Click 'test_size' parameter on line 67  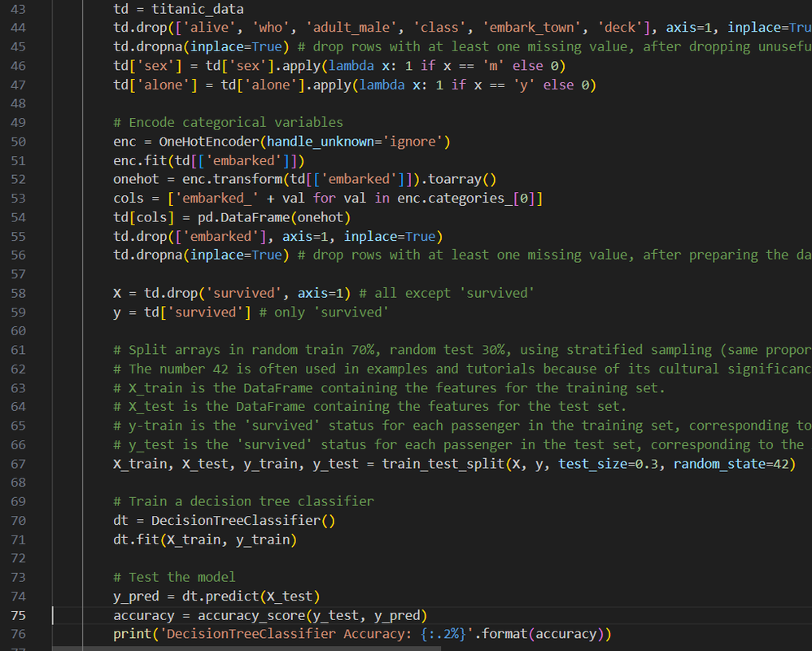pyautogui.click(x=592, y=464)
